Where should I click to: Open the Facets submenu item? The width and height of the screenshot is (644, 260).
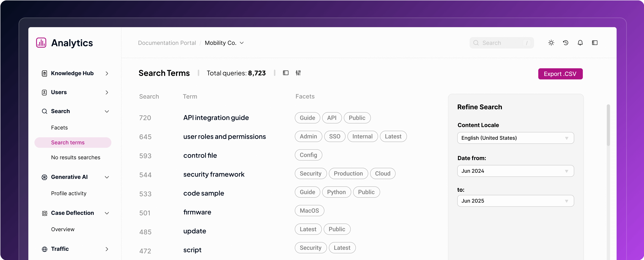pyautogui.click(x=59, y=128)
